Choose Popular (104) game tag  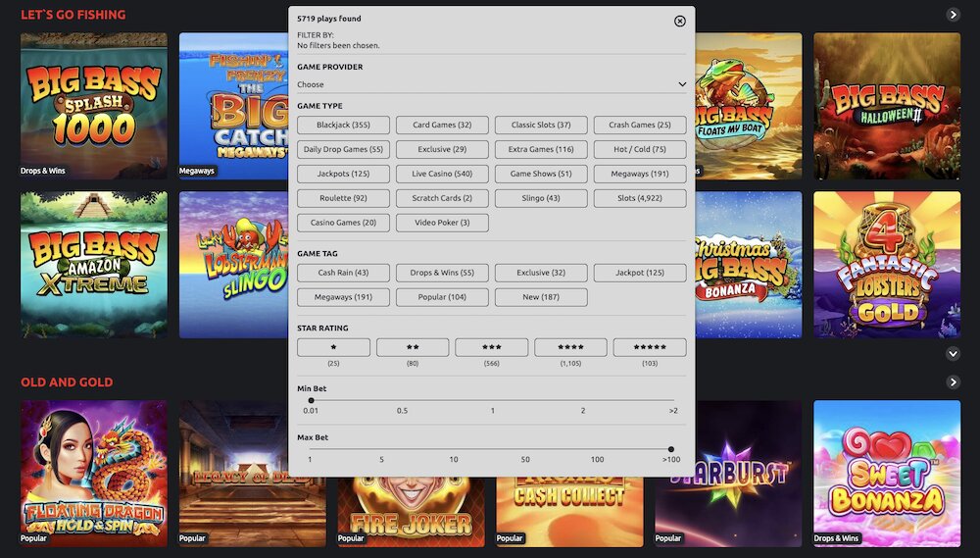tap(442, 296)
